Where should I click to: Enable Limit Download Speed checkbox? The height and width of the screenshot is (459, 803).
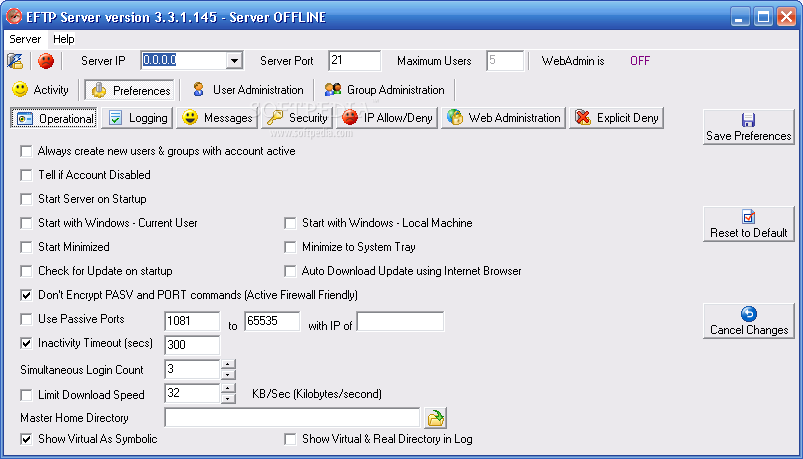click(26, 395)
